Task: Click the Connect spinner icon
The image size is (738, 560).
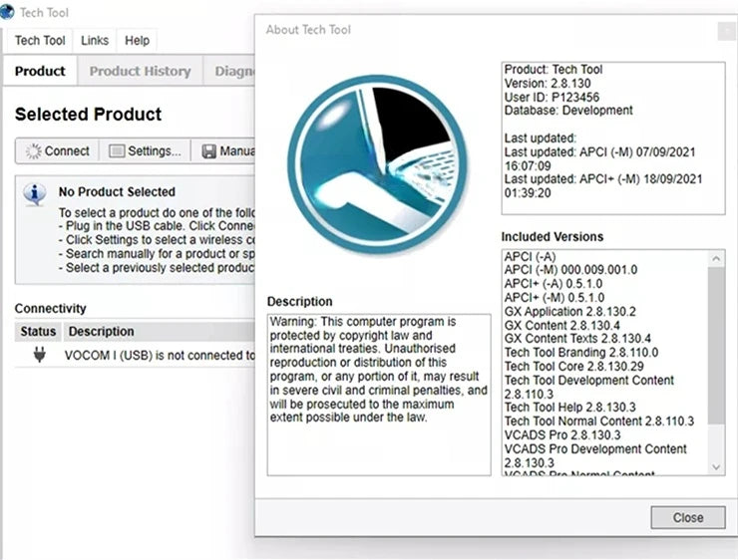Action: point(34,150)
